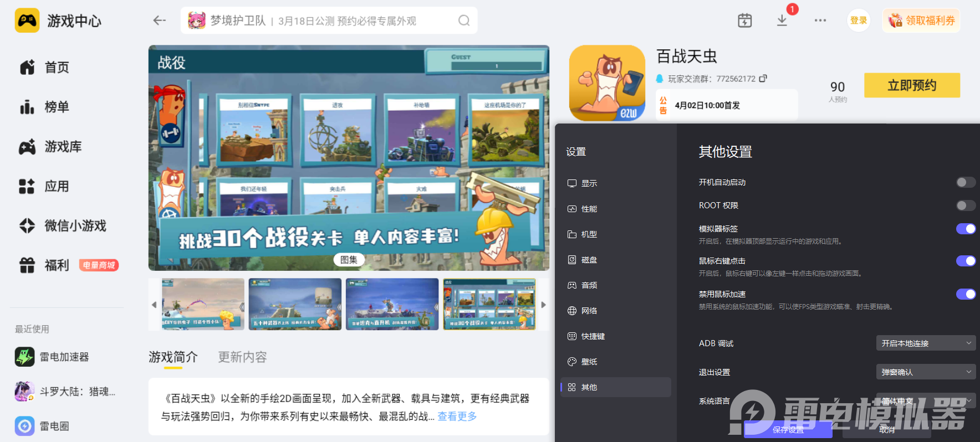Click the search magnifier icon

click(464, 20)
